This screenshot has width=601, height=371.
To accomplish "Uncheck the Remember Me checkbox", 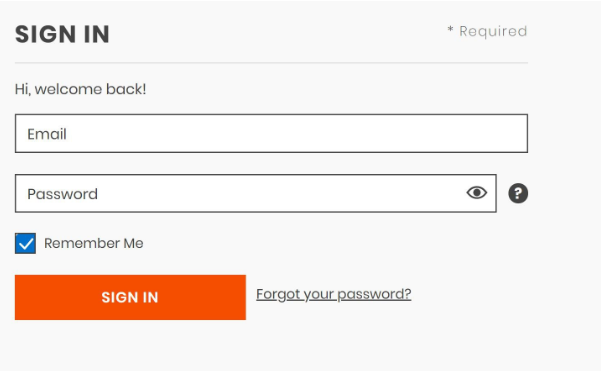I will (25, 243).
